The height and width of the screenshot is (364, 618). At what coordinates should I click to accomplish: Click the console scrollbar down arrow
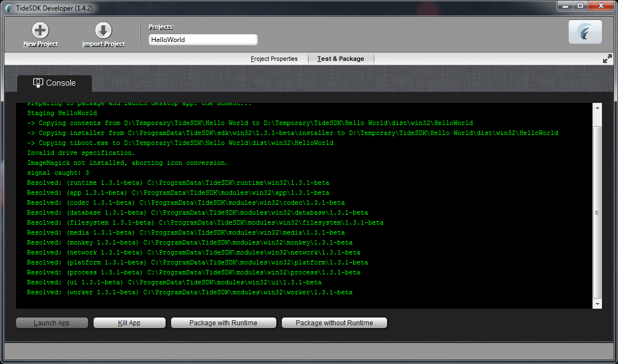[x=598, y=304]
